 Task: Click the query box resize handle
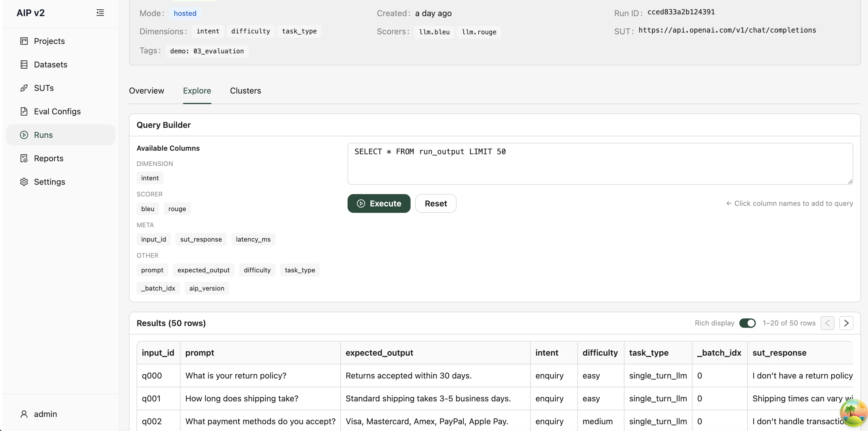click(x=850, y=181)
